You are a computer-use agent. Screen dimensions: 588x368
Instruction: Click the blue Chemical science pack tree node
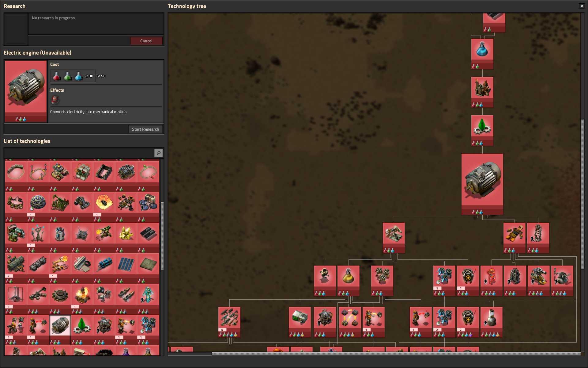point(482,54)
